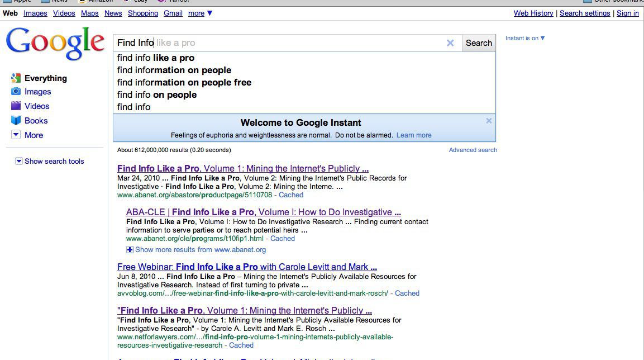Open Shopping from the top navigation
This screenshot has width=644, height=360.
(x=143, y=13)
